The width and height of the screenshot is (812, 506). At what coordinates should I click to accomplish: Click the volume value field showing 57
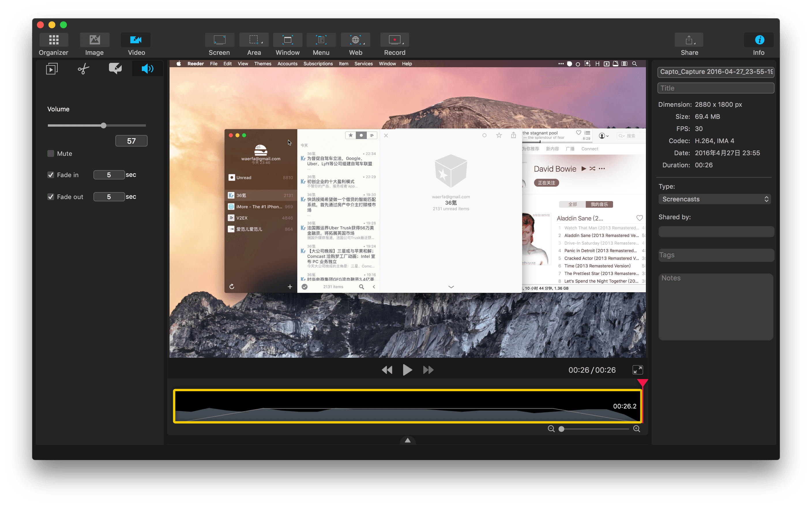[x=131, y=141]
